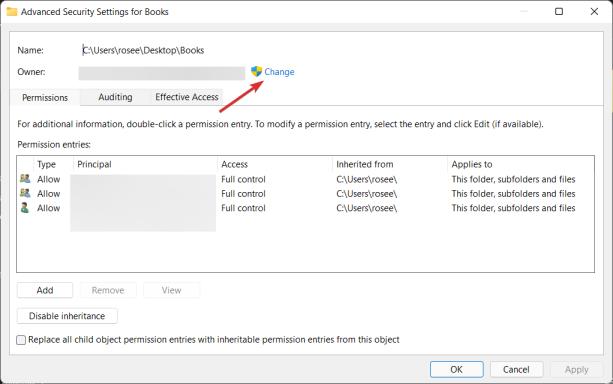This screenshot has height=384, width=613.
Task: Click the first entry's 'This folder, subfolders and files'
Action: coord(513,179)
